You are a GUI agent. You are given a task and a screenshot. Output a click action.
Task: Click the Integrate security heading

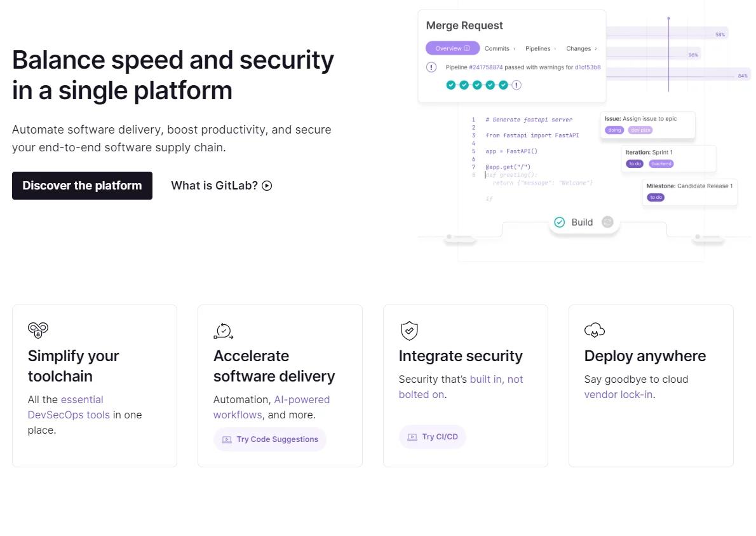(461, 356)
